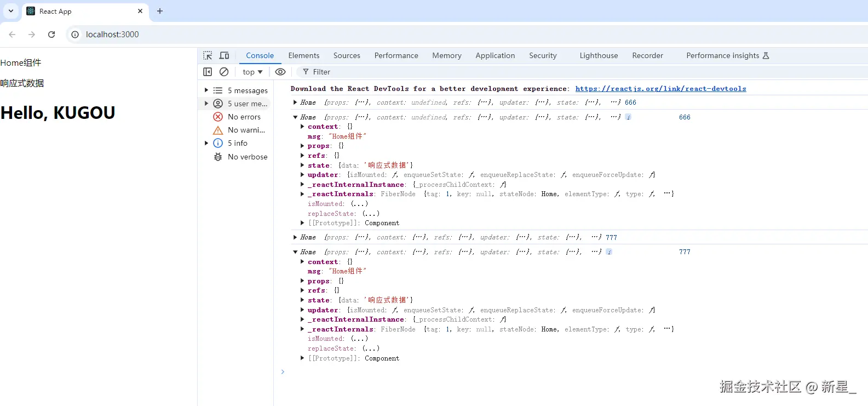Expand _reactInternalInstance in the 777 object
868x406 pixels.
point(302,319)
